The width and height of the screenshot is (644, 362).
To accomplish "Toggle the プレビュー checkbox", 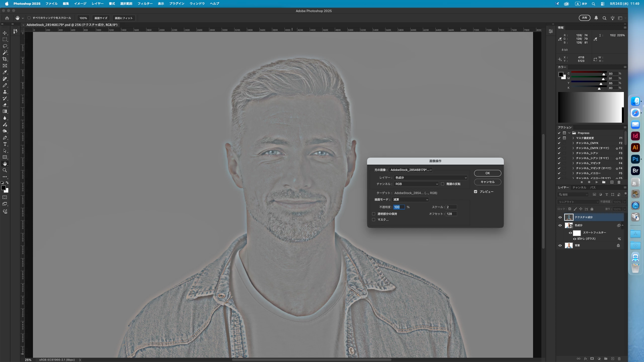I will pyautogui.click(x=475, y=192).
